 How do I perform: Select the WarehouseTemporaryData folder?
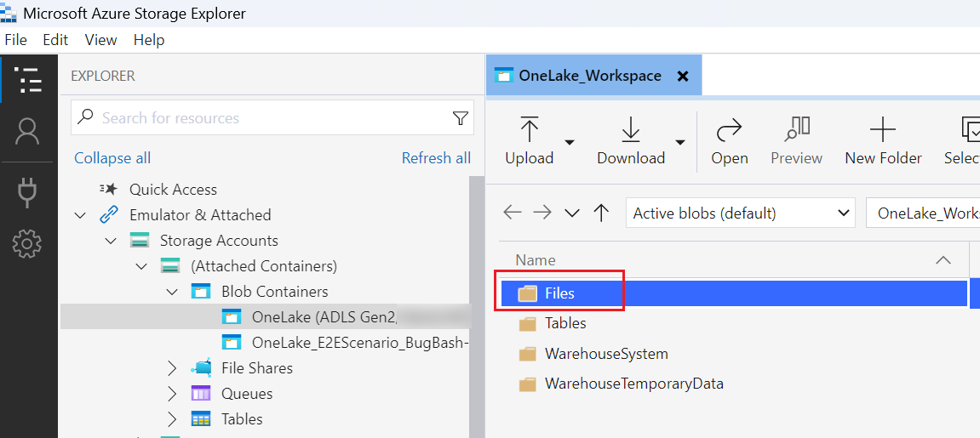[633, 383]
